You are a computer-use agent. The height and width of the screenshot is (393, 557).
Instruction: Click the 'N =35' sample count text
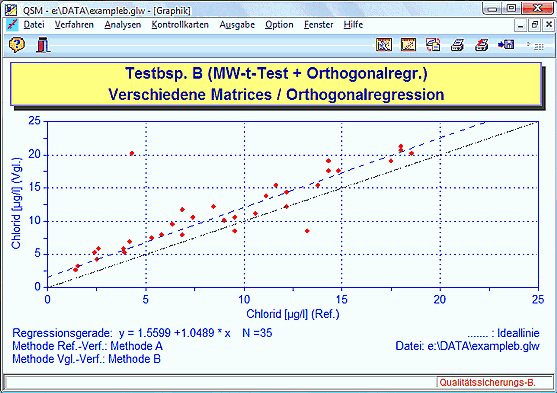pyautogui.click(x=257, y=333)
